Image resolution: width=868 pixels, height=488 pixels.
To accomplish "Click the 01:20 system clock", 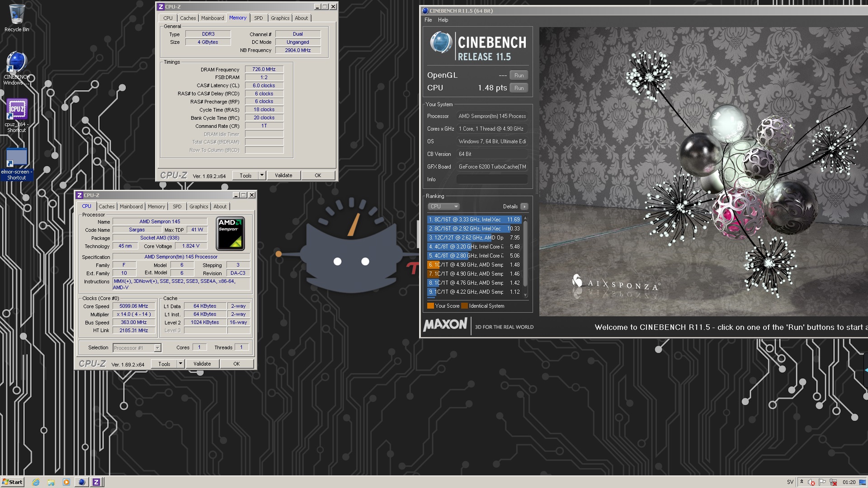I will click(849, 482).
